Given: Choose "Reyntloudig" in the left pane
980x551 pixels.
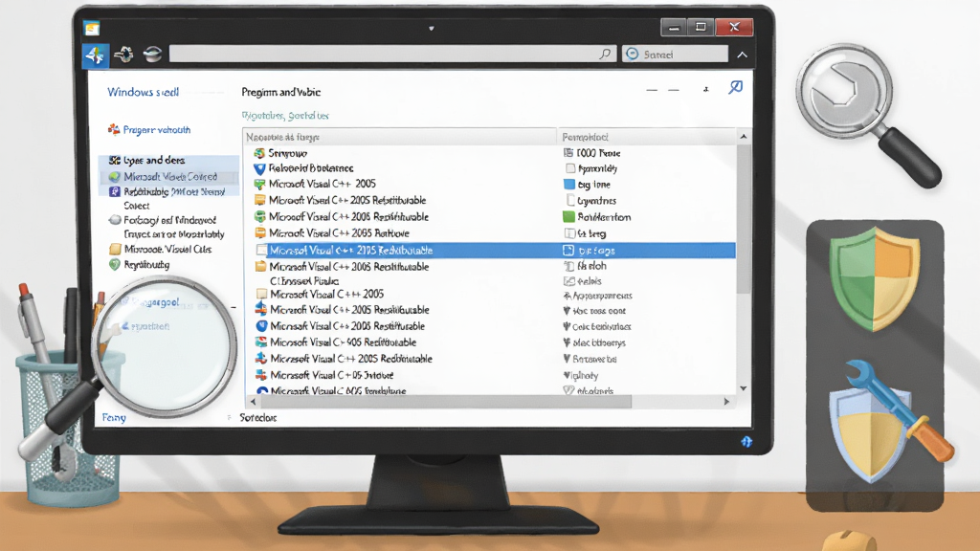Looking at the screenshot, I should click(146, 265).
